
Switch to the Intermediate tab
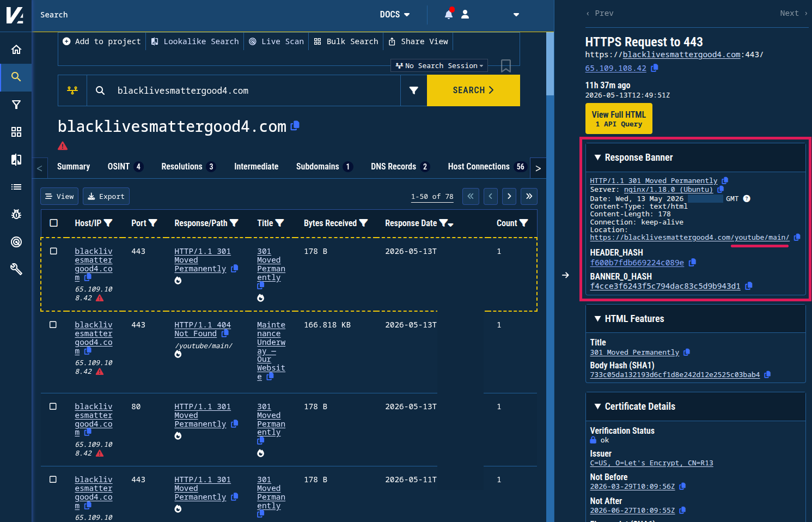(257, 167)
